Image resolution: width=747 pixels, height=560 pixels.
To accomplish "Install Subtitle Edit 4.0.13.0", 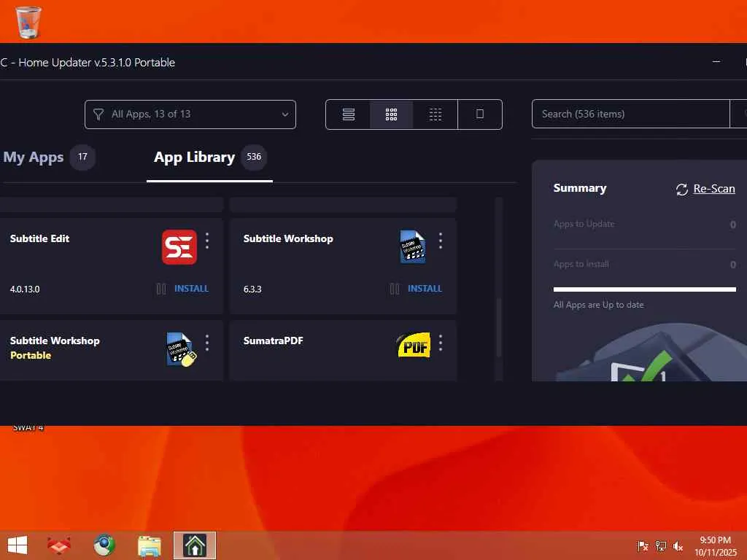I will click(x=192, y=289).
